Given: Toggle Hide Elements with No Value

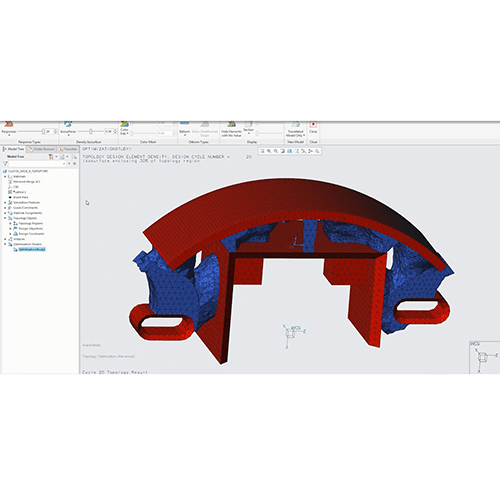Looking at the screenshot, I should 231,129.
